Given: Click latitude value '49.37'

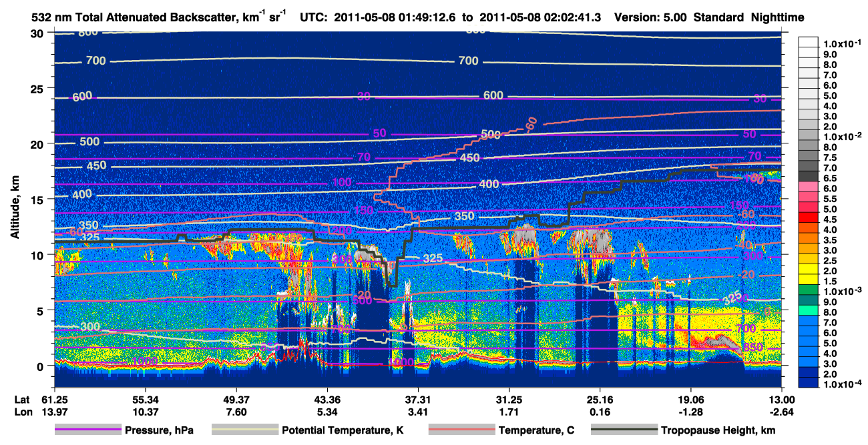Looking at the screenshot, I should coord(236,399).
